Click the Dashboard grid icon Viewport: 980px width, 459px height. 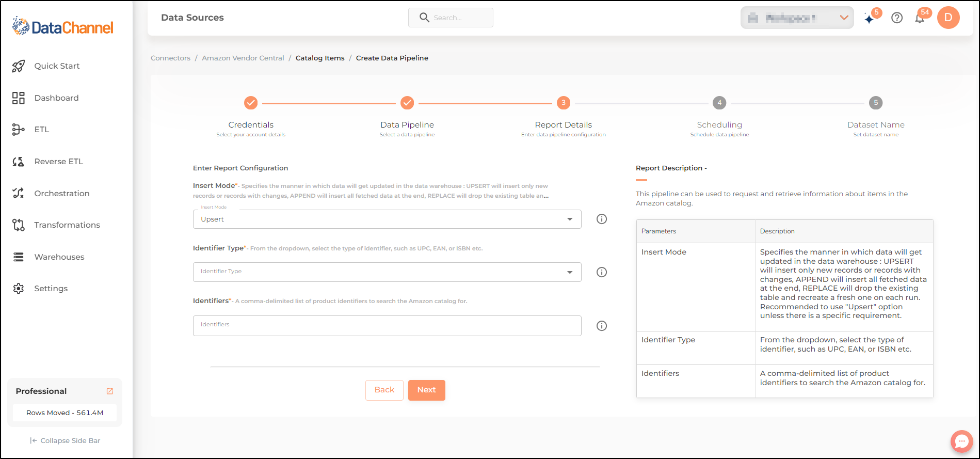coord(19,98)
